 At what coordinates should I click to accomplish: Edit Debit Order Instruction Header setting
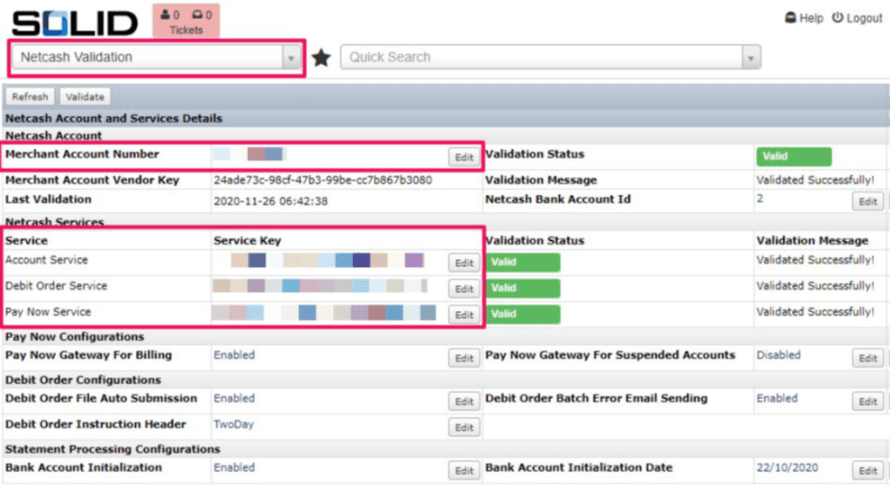point(464,427)
